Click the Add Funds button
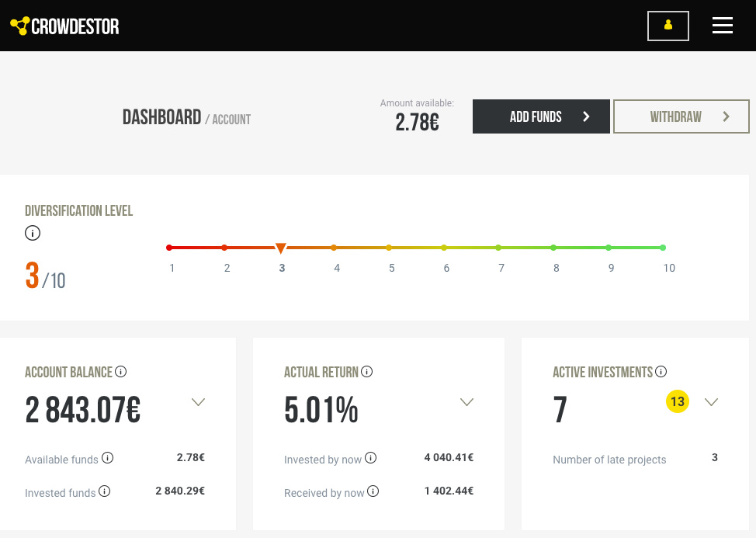The image size is (756, 538). pyautogui.click(x=541, y=116)
